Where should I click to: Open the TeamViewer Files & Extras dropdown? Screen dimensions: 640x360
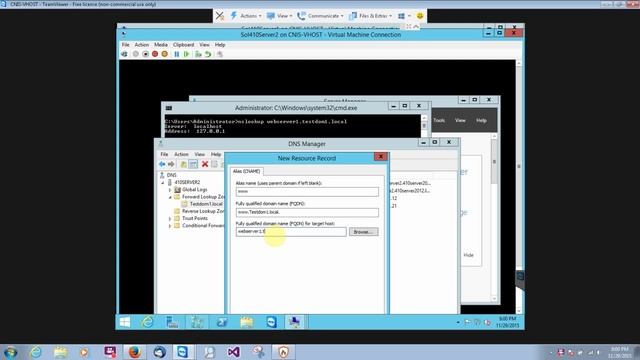point(370,16)
